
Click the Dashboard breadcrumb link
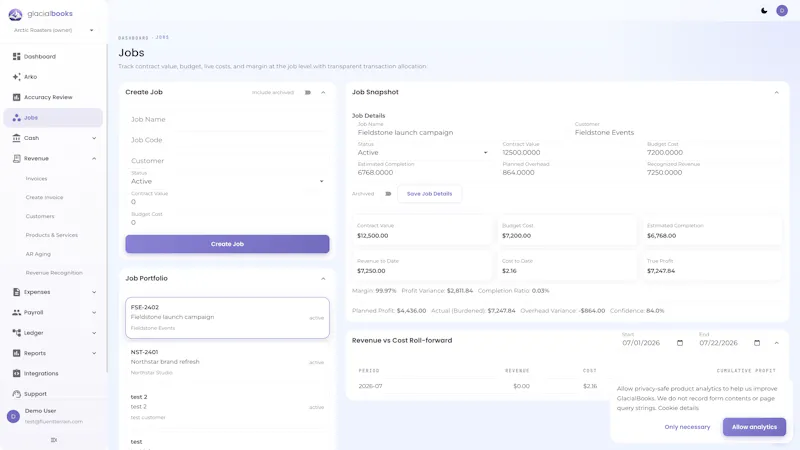[133, 38]
